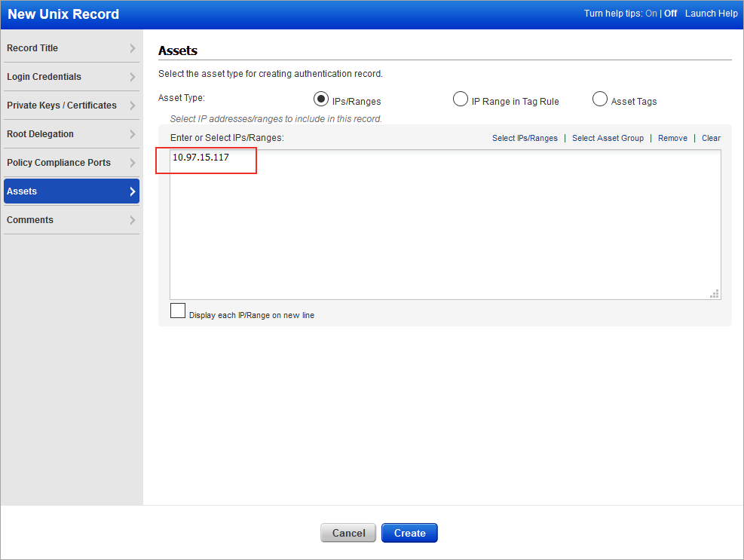Open Launch Help
This screenshot has height=560, width=744.
[x=712, y=14]
